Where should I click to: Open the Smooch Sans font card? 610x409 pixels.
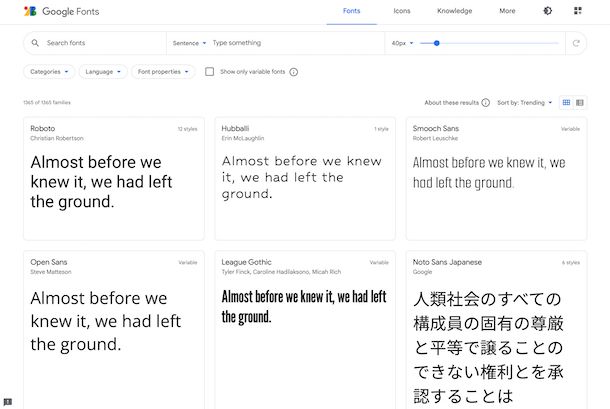[x=496, y=179]
